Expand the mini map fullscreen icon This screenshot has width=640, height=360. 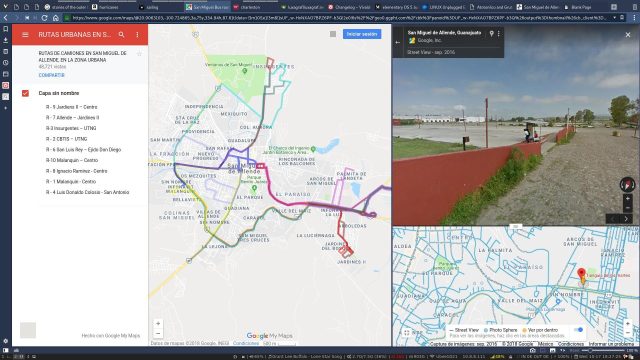click(407, 333)
